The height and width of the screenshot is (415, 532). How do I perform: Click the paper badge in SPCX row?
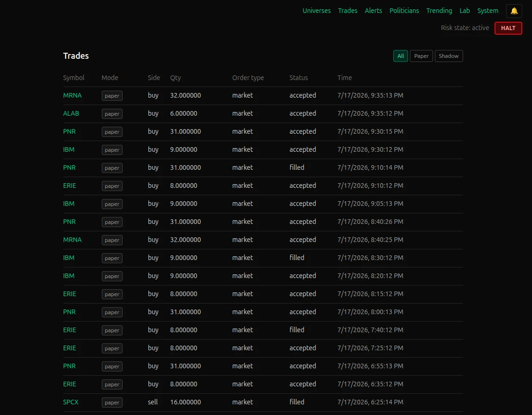[112, 403]
